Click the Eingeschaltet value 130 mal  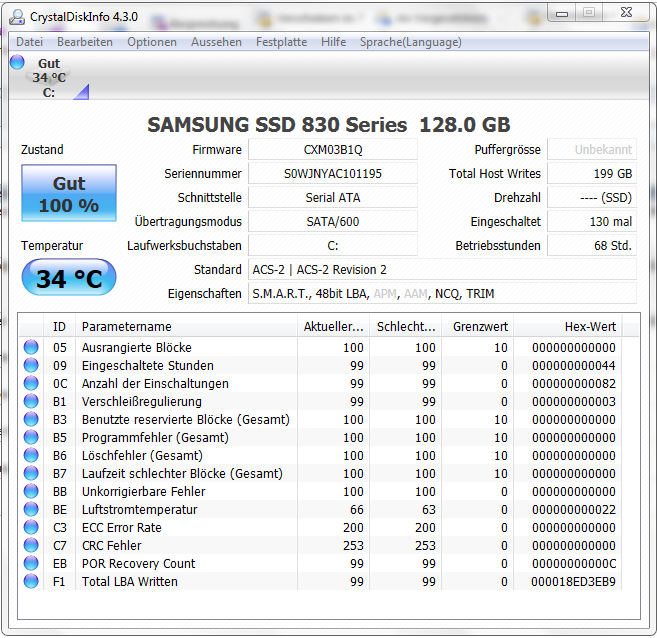[592, 221]
